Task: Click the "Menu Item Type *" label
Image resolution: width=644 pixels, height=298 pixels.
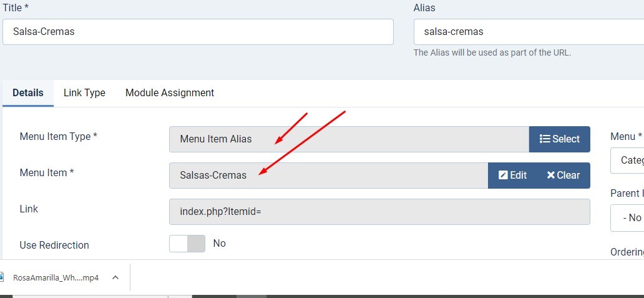Action: [59, 137]
